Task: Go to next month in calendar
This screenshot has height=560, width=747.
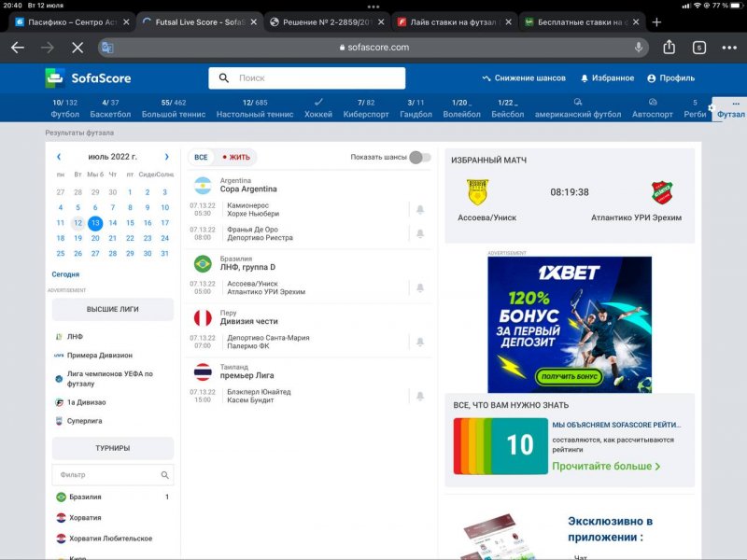Action: [x=167, y=157]
